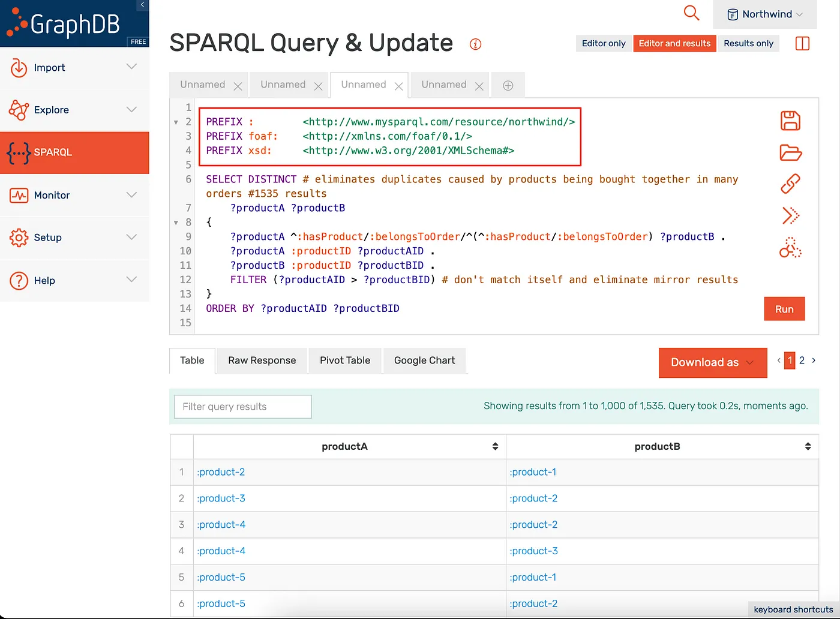Screen dimensions: 840x619
Task: Toggle the include inferred data icon
Action: 790,247
